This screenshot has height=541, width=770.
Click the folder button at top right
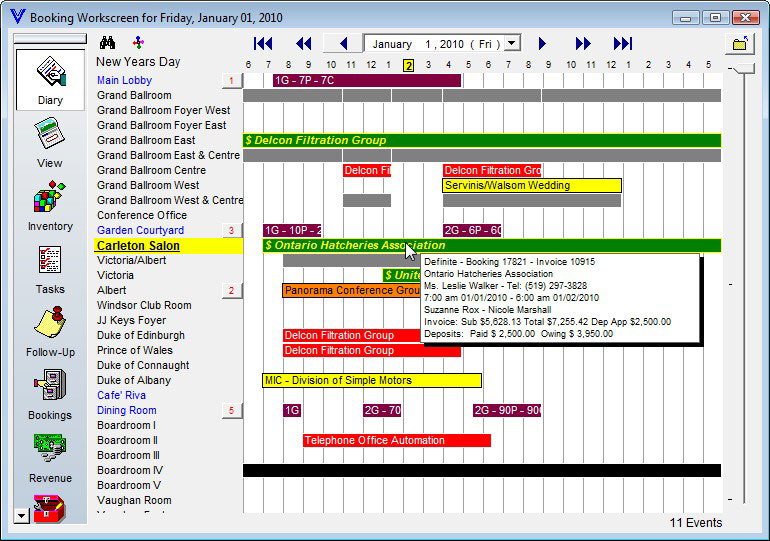pos(740,44)
